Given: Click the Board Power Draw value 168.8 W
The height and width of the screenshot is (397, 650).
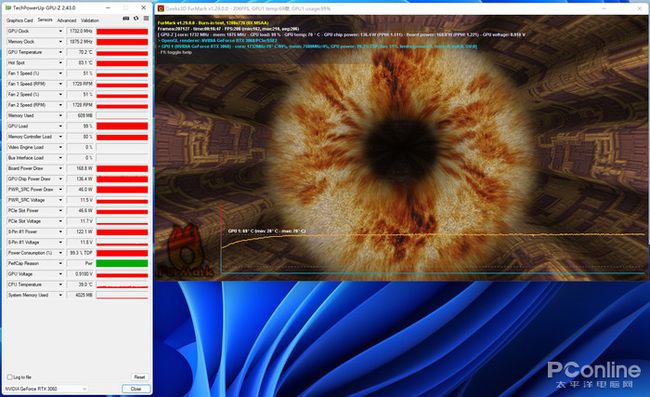Looking at the screenshot, I should tap(80, 168).
